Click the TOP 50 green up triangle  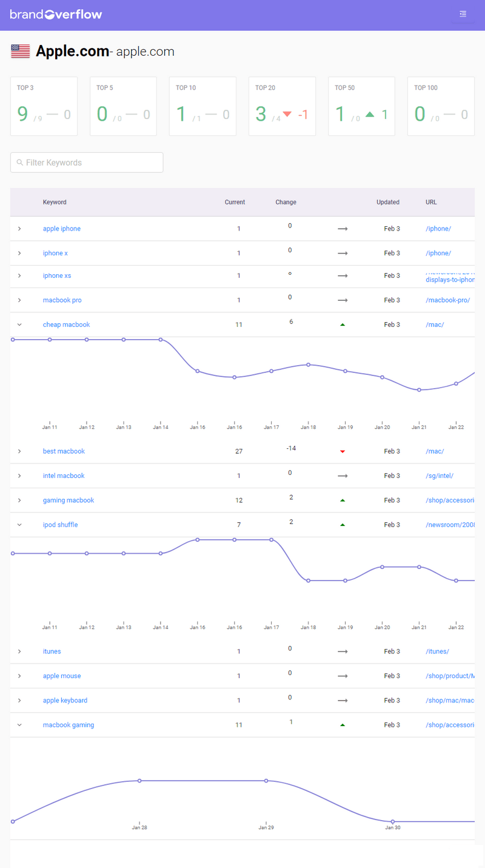(370, 114)
